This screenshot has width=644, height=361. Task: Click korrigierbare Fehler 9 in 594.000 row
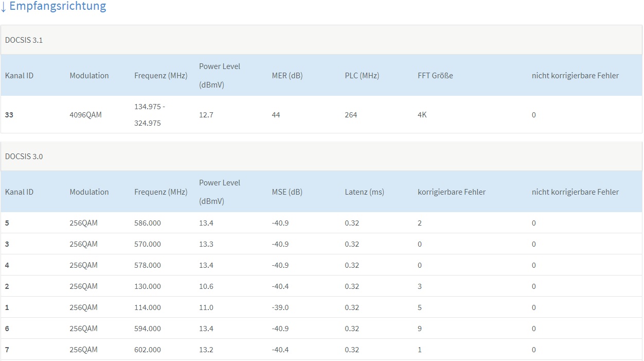(420, 329)
